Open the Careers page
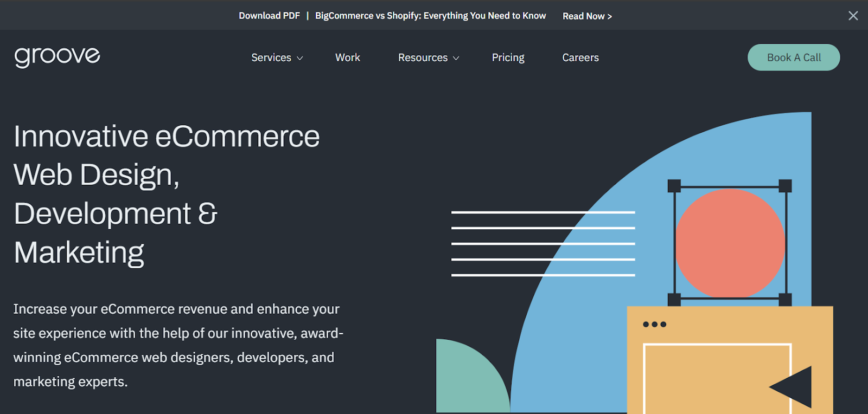The height and width of the screenshot is (414, 868). 580,57
